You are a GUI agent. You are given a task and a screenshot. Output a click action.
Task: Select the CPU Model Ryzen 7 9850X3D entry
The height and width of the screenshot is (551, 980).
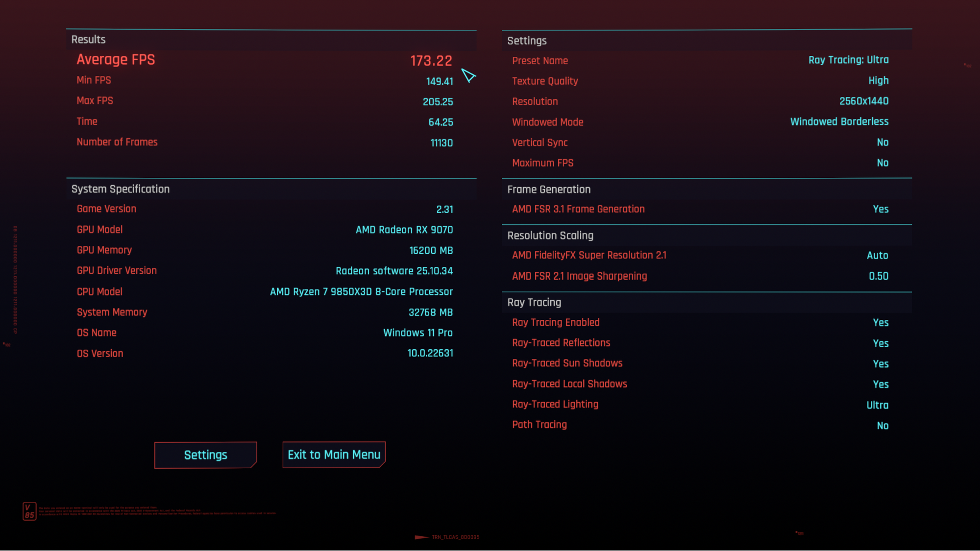[x=361, y=292]
